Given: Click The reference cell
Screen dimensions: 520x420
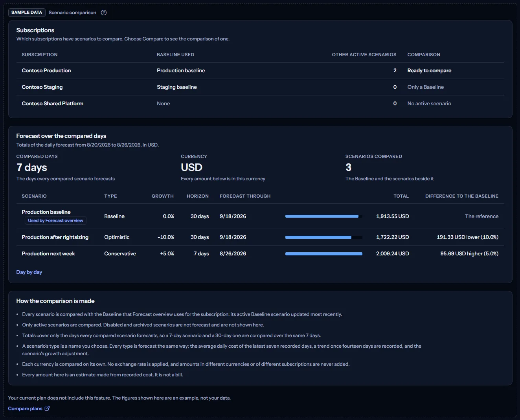Looking at the screenshot, I should coord(482,216).
